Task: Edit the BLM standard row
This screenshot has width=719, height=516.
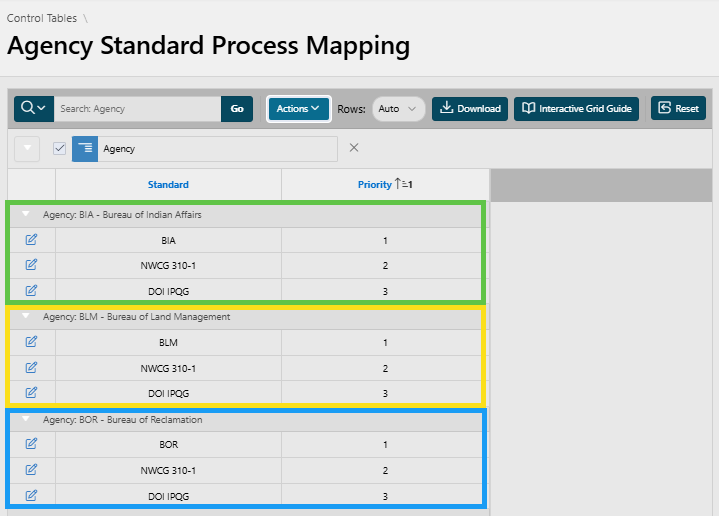Action: pos(31,342)
